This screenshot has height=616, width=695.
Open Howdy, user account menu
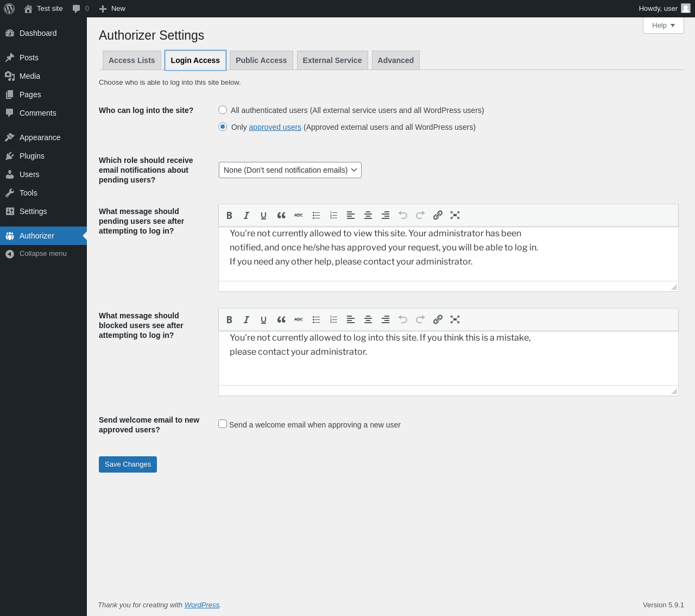[x=665, y=9]
